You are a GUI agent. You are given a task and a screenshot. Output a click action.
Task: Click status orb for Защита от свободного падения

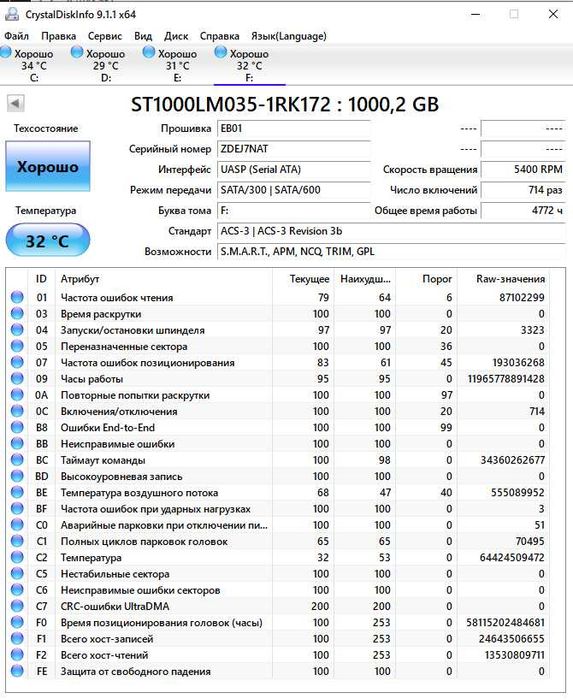click(17, 671)
